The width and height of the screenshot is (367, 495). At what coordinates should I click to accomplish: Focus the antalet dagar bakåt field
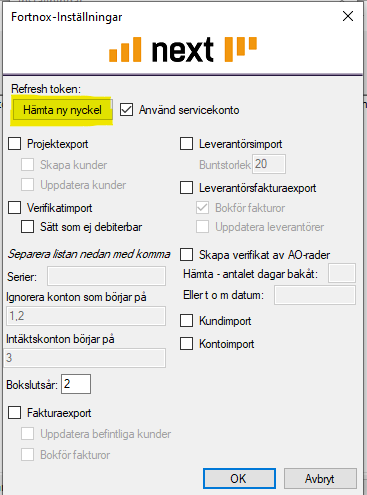pyautogui.click(x=342, y=273)
